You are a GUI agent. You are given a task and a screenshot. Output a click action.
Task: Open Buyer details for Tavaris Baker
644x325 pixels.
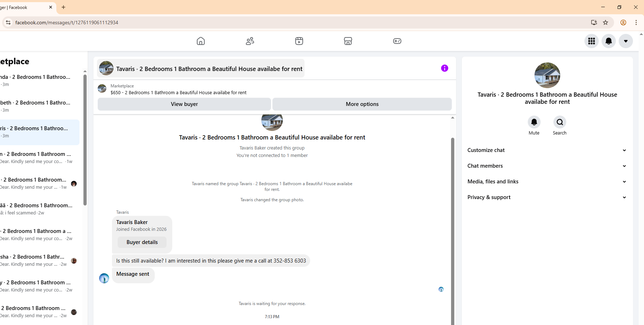[142, 242]
